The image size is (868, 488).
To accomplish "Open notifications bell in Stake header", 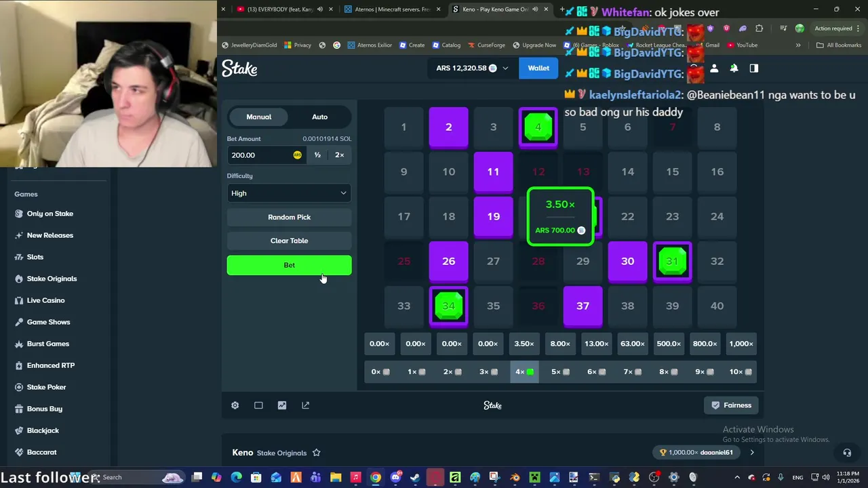I will pyautogui.click(x=734, y=68).
